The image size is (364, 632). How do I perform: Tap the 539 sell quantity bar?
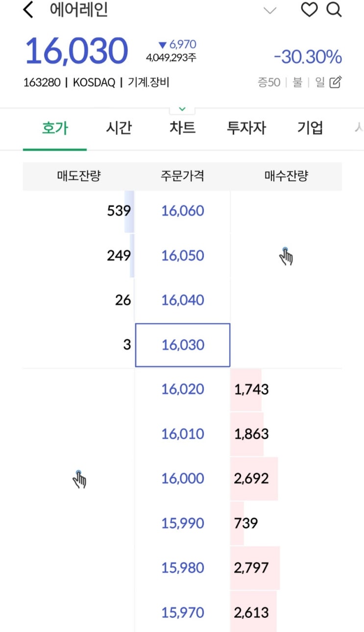pos(119,211)
